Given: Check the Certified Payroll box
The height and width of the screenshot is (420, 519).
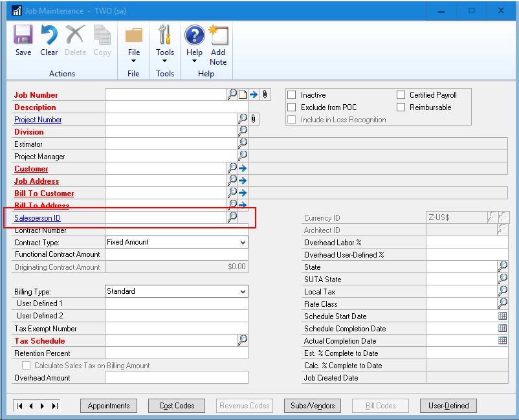Looking at the screenshot, I should tap(401, 95).
